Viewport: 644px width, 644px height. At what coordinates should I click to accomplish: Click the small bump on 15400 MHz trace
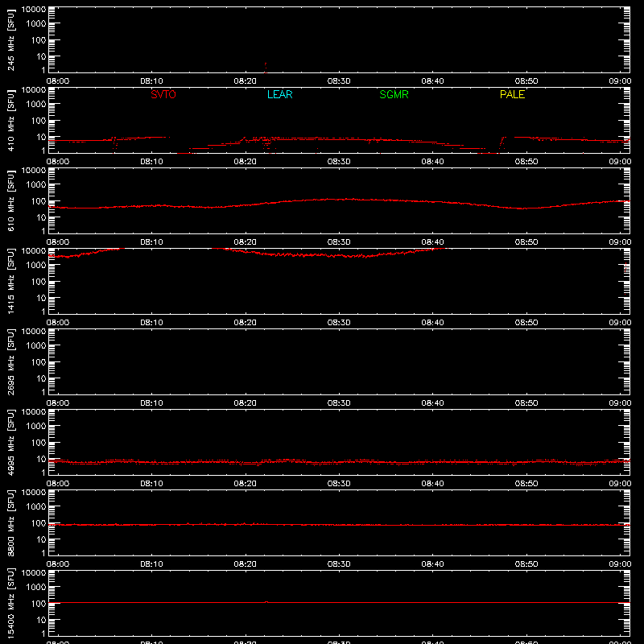point(266,602)
